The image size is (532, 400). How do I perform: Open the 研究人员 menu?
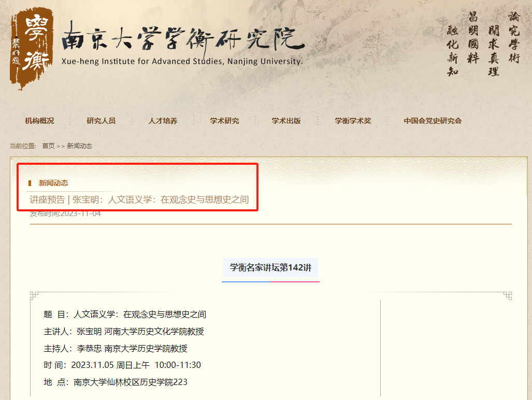pyautogui.click(x=101, y=121)
